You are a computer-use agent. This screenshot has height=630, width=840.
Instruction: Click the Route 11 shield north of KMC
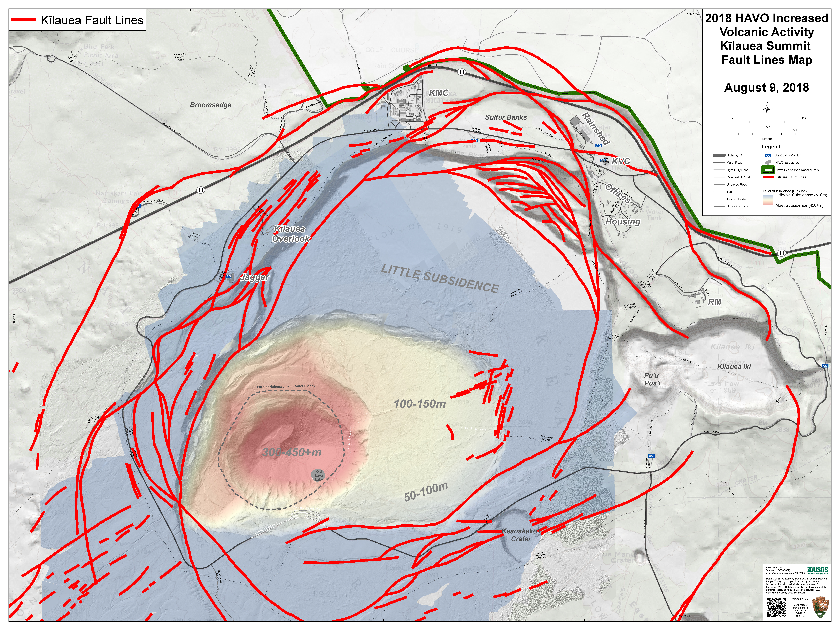point(461,72)
